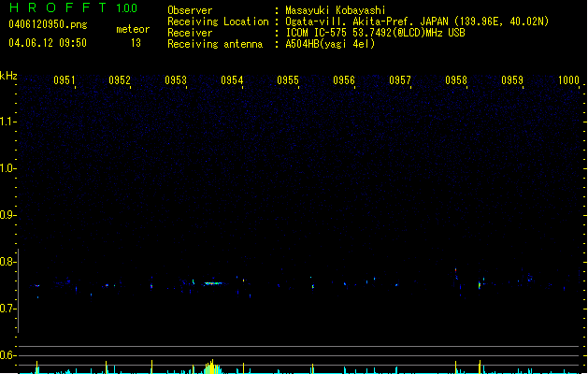This screenshot has height=374, width=588.
Task: Click the Receiving Location label
Action: click(x=218, y=22)
